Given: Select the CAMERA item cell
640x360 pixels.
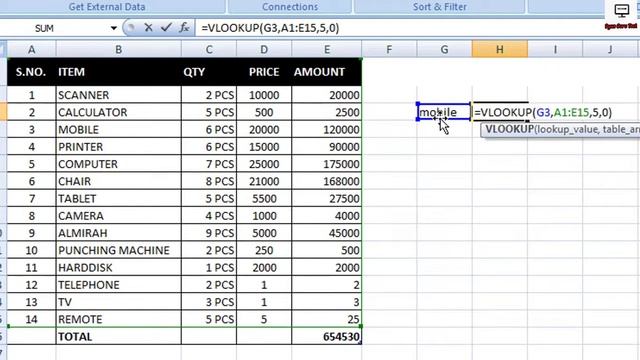Looking at the screenshot, I should (x=118, y=216).
